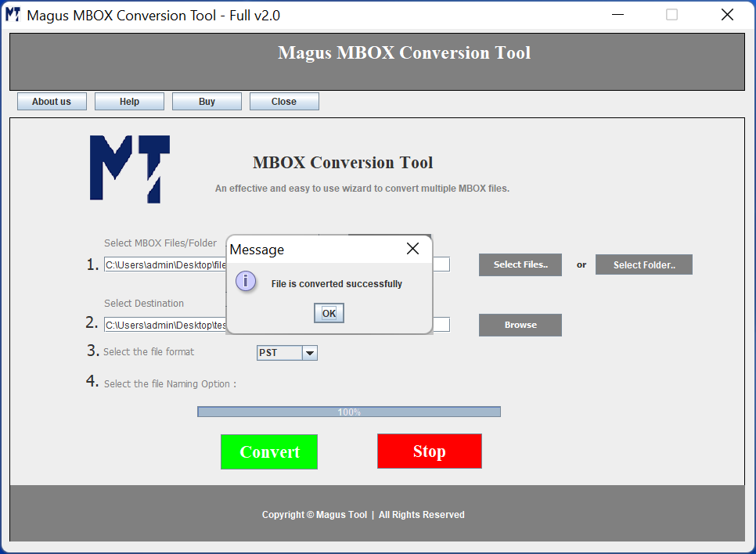Click the Buy button

207,102
